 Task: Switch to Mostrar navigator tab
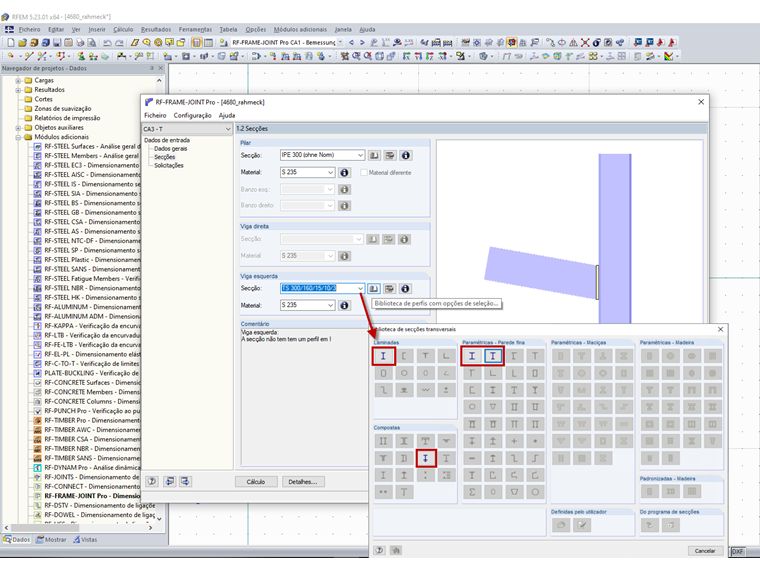click(51, 539)
